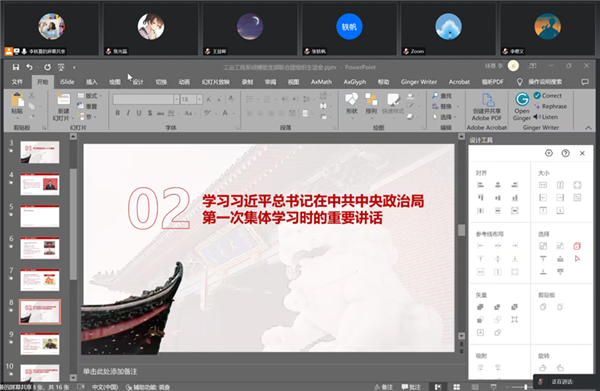Open the font size dropdown showing 18
The image size is (600, 391).
[x=200, y=99]
